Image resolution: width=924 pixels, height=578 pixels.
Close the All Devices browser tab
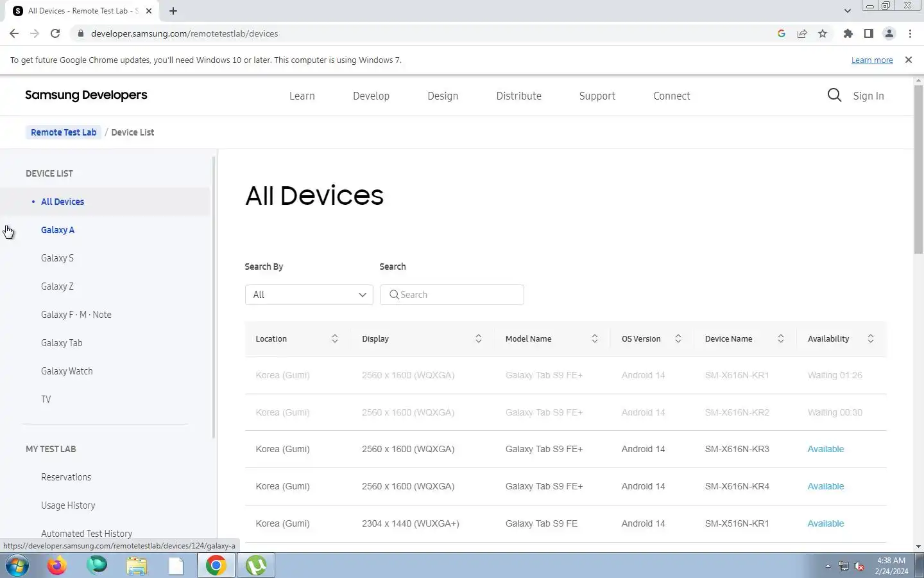point(149,11)
